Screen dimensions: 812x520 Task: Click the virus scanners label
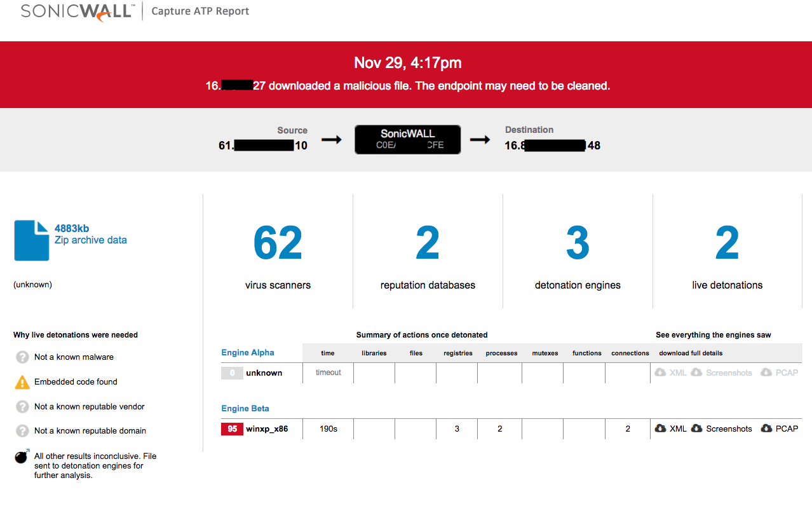(278, 285)
